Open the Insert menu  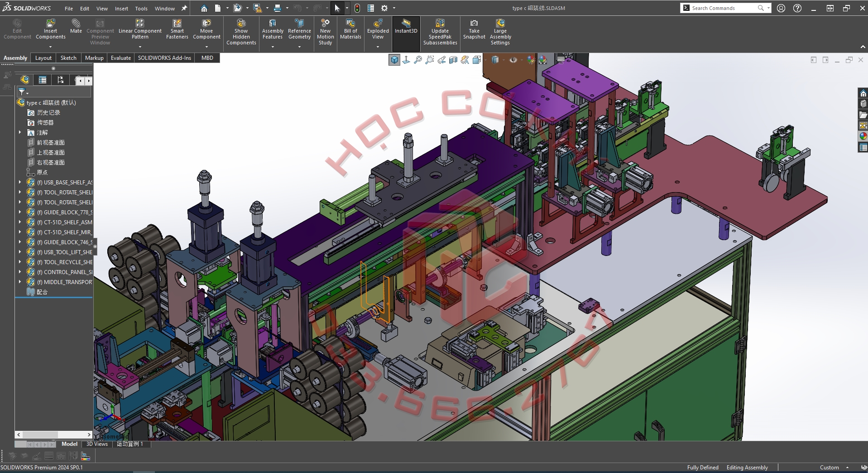pos(121,9)
